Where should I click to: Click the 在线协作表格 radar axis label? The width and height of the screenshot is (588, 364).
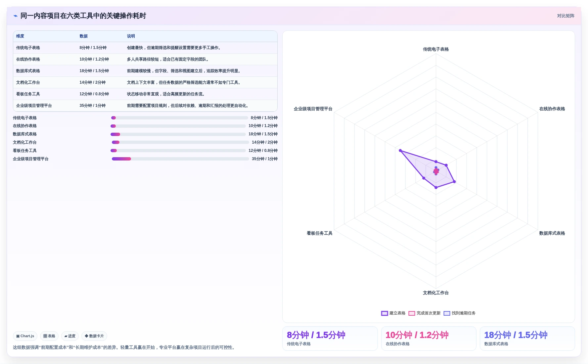(552, 109)
